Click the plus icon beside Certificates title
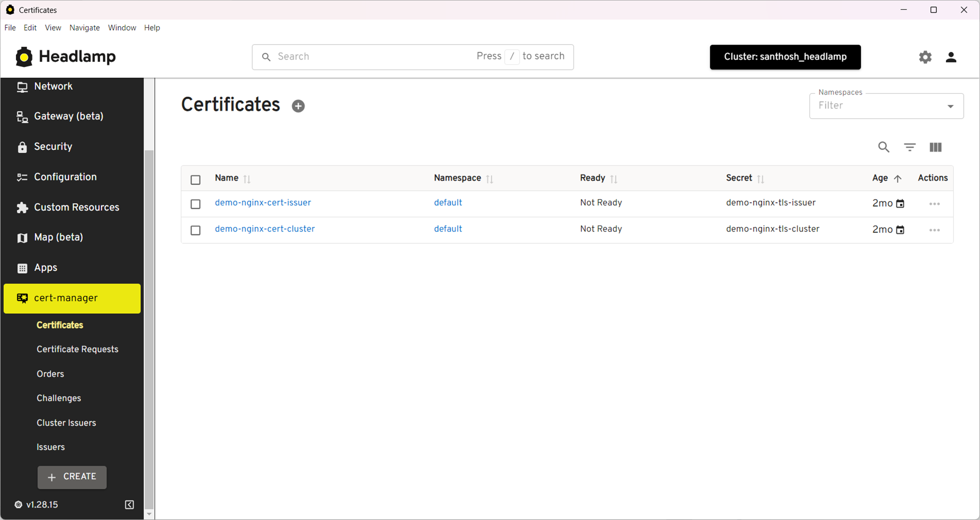 pos(298,106)
